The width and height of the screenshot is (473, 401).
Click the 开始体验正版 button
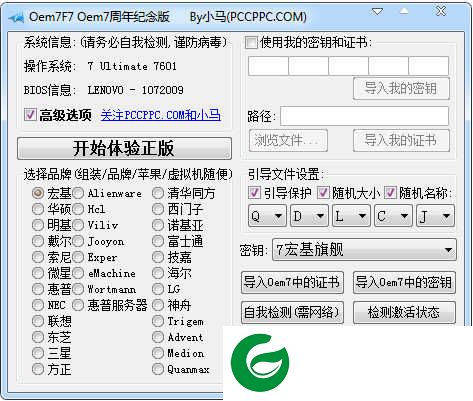(124, 148)
